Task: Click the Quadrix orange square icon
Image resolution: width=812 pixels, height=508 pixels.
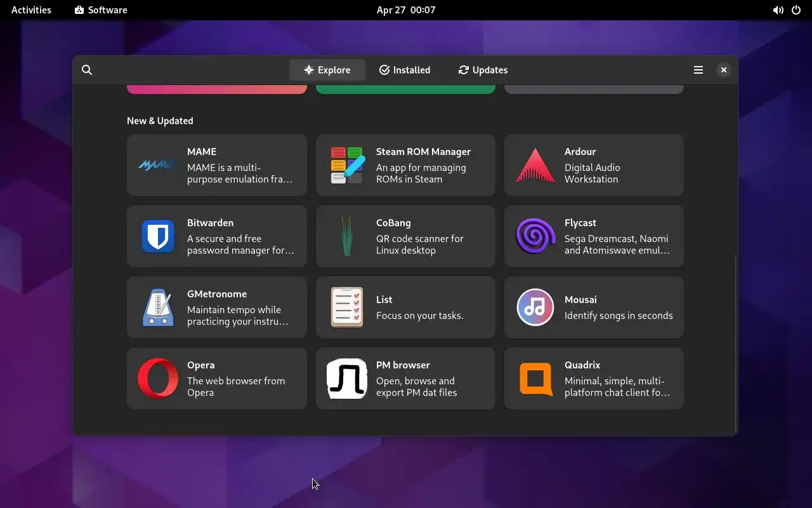Action: pyautogui.click(x=535, y=378)
